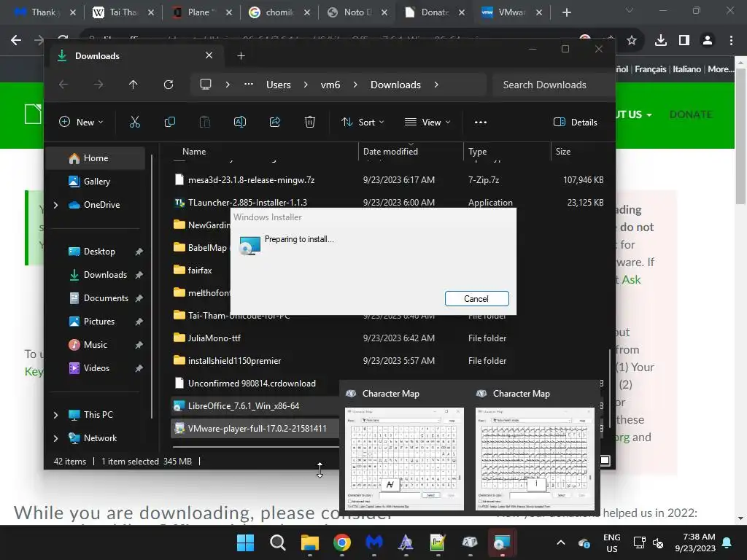Bookmark this page with Chrome star icon

632,41
